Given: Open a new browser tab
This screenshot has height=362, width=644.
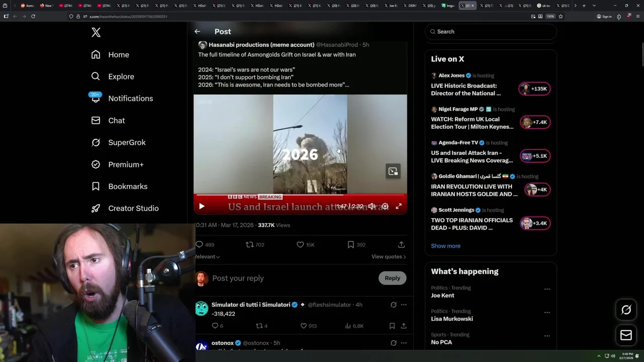Looking at the screenshot, I should click(x=584, y=6).
